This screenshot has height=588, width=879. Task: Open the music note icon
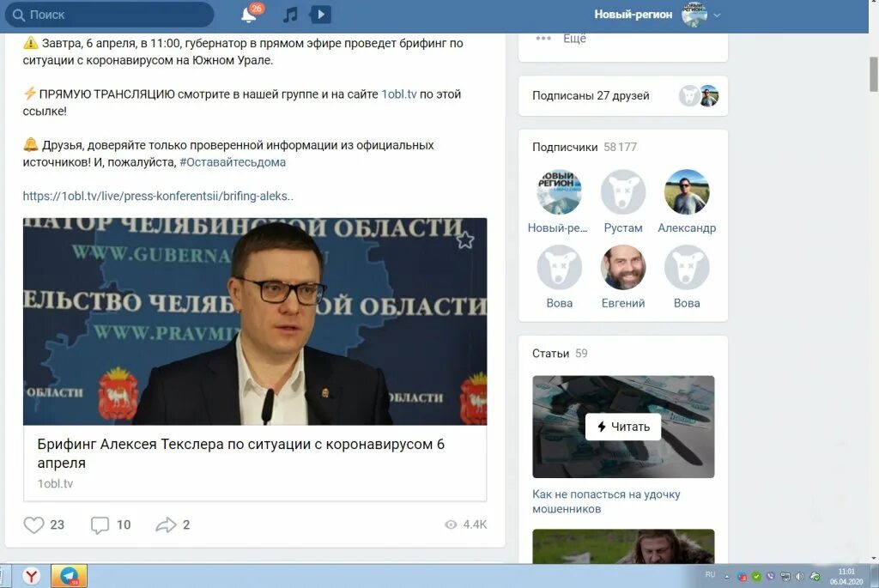290,15
